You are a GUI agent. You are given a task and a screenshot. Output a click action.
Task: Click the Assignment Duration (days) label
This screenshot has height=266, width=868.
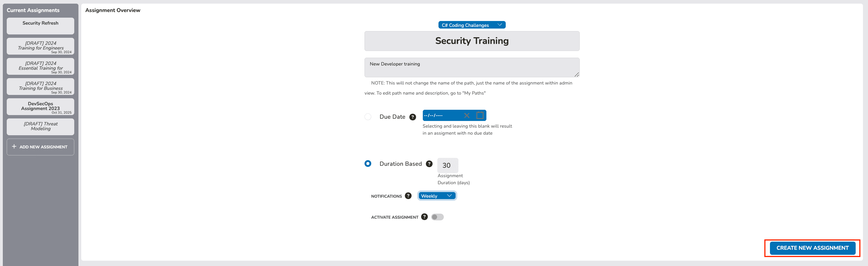click(x=454, y=179)
